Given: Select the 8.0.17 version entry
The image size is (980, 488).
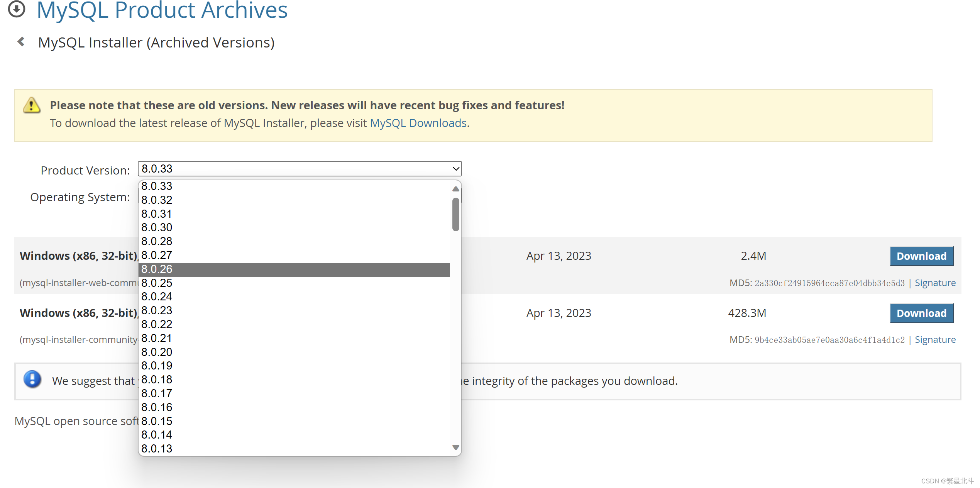Looking at the screenshot, I should (x=157, y=393).
